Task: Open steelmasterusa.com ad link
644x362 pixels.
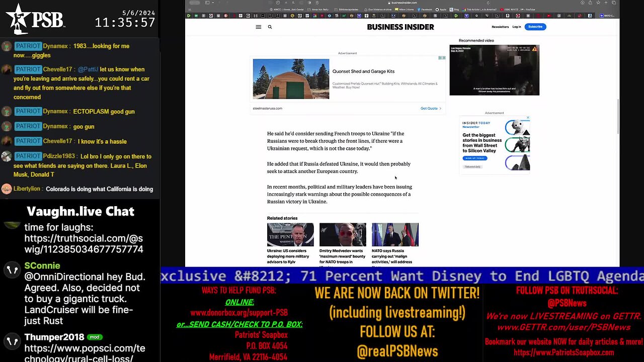Action: (x=267, y=108)
